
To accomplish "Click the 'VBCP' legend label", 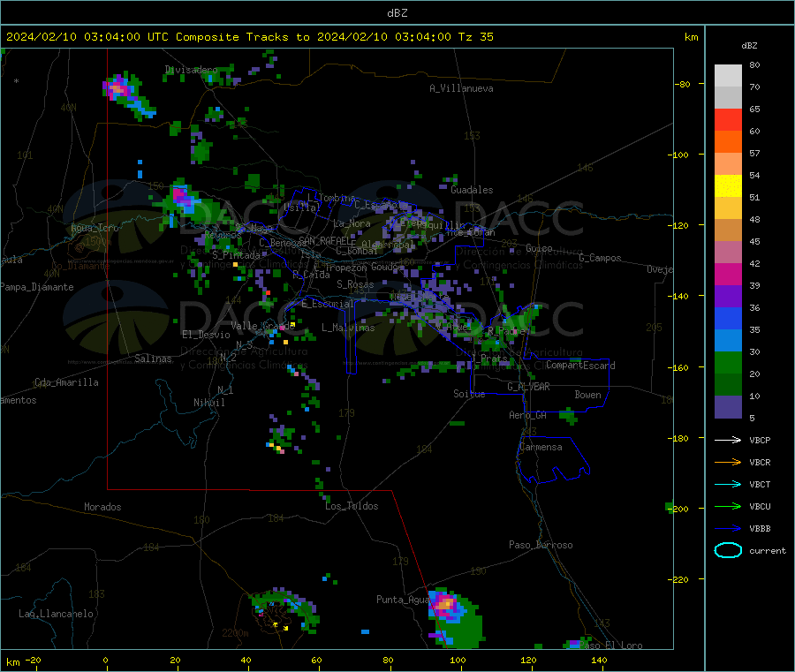I will [x=760, y=440].
